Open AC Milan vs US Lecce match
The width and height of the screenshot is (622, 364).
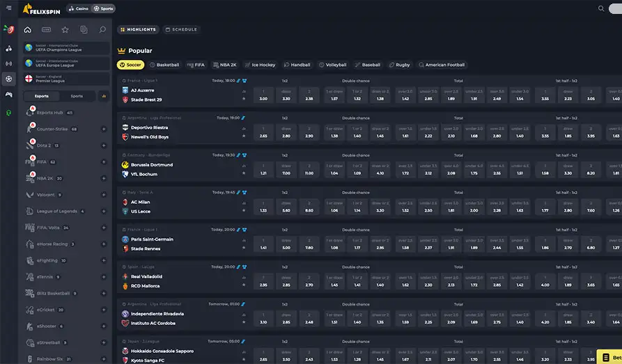[x=141, y=207]
